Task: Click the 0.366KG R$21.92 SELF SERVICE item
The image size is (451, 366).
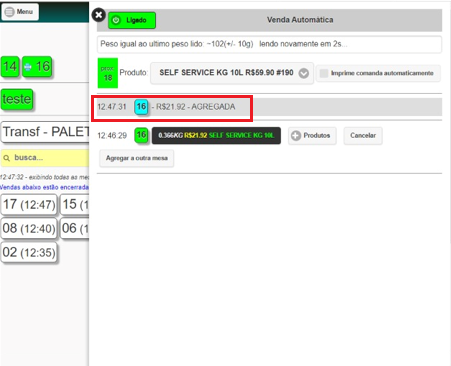Action: click(x=216, y=136)
